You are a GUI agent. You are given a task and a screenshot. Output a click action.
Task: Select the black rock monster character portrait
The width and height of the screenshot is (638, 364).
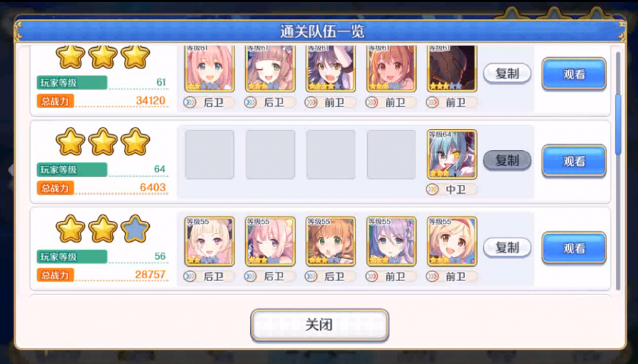452,68
